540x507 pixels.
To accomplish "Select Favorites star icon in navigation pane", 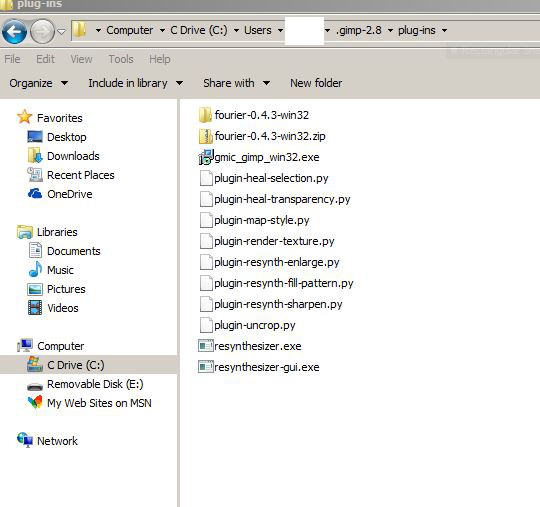I will tap(24, 117).
